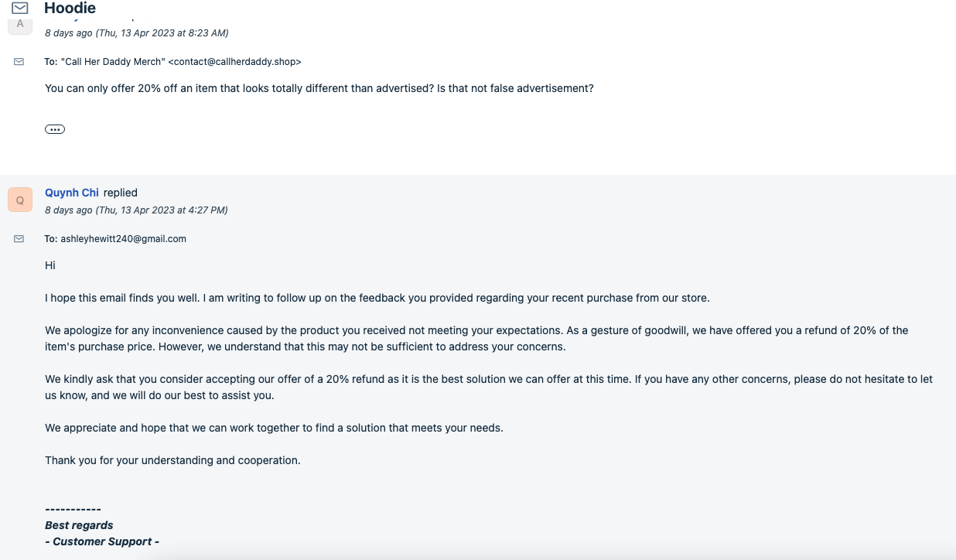Image resolution: width=956 pixels, height=560 pixels.
Task: Click the 8:23 AM message timestamp
Action: [x=136, y=33]
